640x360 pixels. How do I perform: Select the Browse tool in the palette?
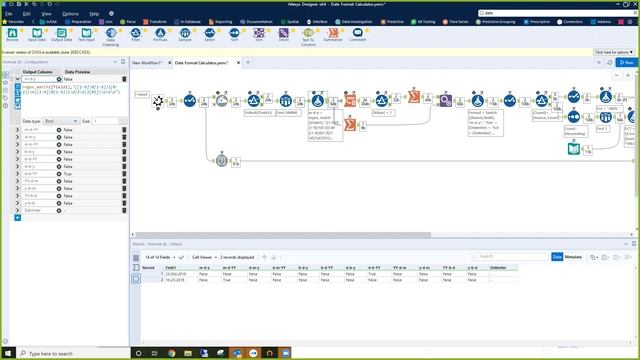[x=12, y=35]
